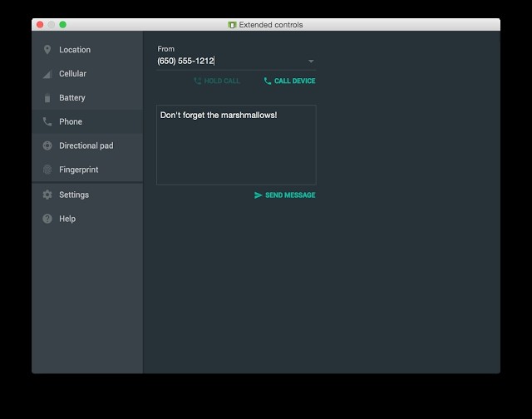Switch to the Cellular tab
This screenshot has width=532, height=419.
point(72,74)
